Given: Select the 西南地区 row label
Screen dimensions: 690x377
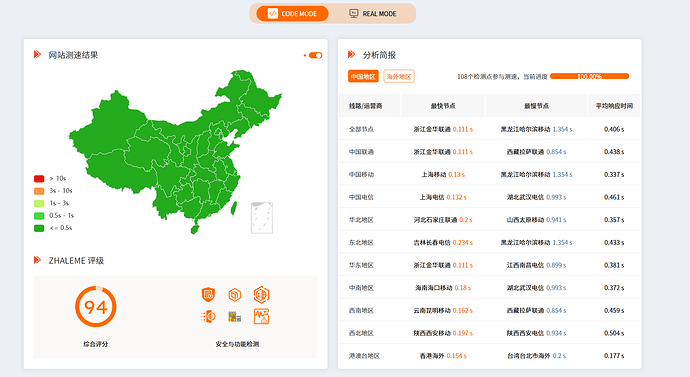Looking at the screenshot, I should (361, 311).
